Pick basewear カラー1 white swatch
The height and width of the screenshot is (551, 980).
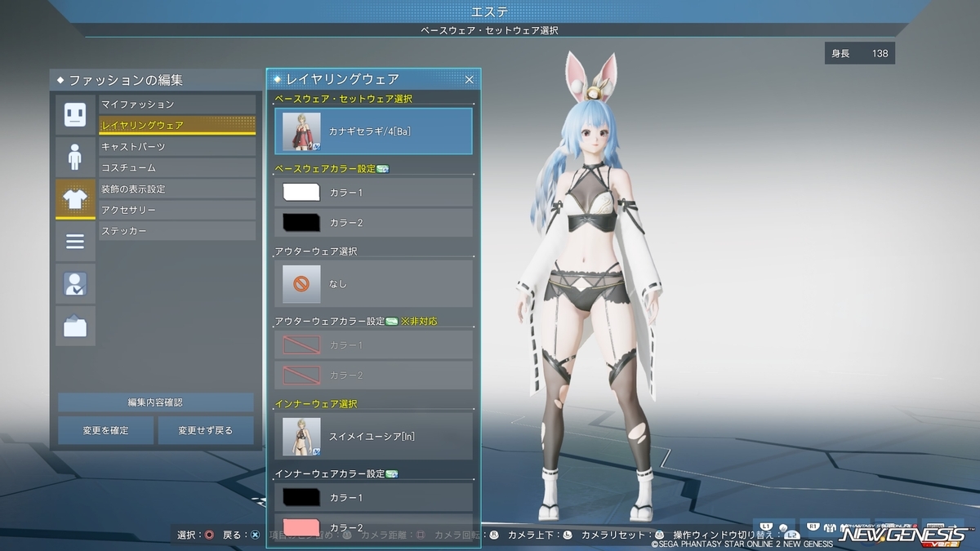coord(301,193)
